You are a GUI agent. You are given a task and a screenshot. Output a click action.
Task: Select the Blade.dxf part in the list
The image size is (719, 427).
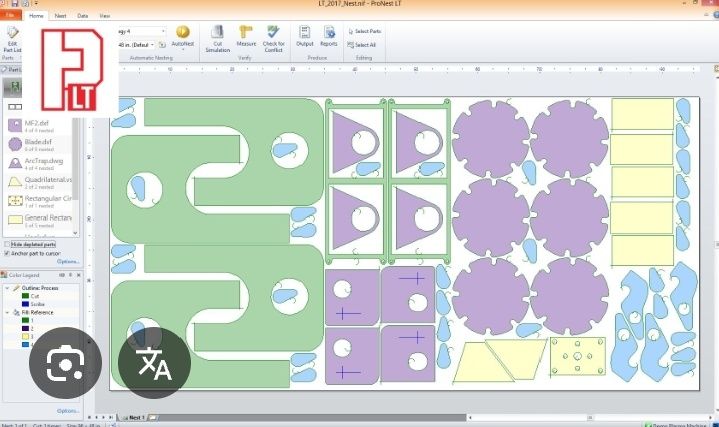39,144
